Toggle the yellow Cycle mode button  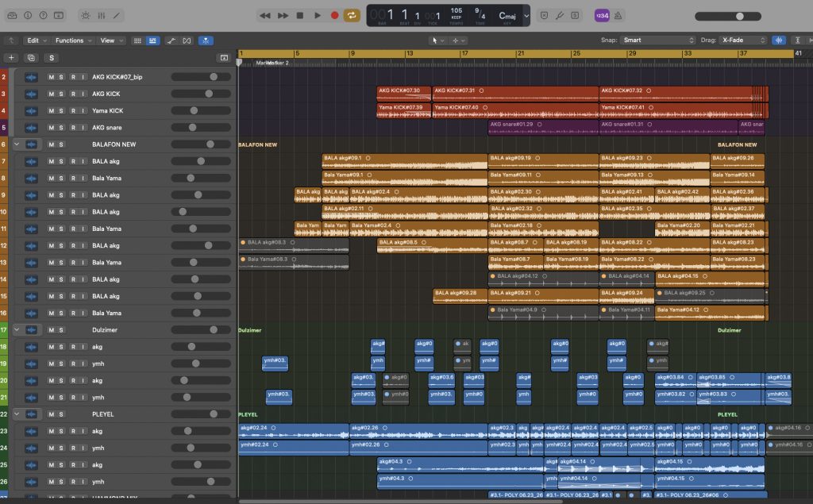pos(352,15)
